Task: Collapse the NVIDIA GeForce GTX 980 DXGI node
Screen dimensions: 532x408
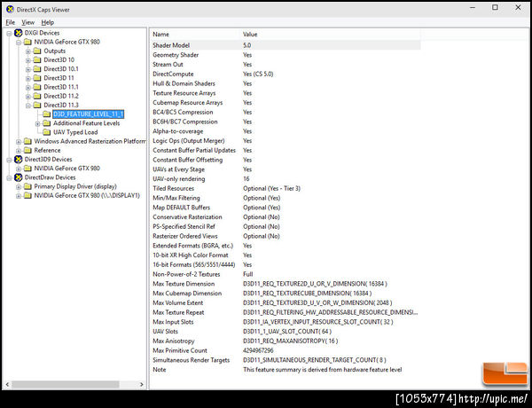Action: tap(19, 42)
